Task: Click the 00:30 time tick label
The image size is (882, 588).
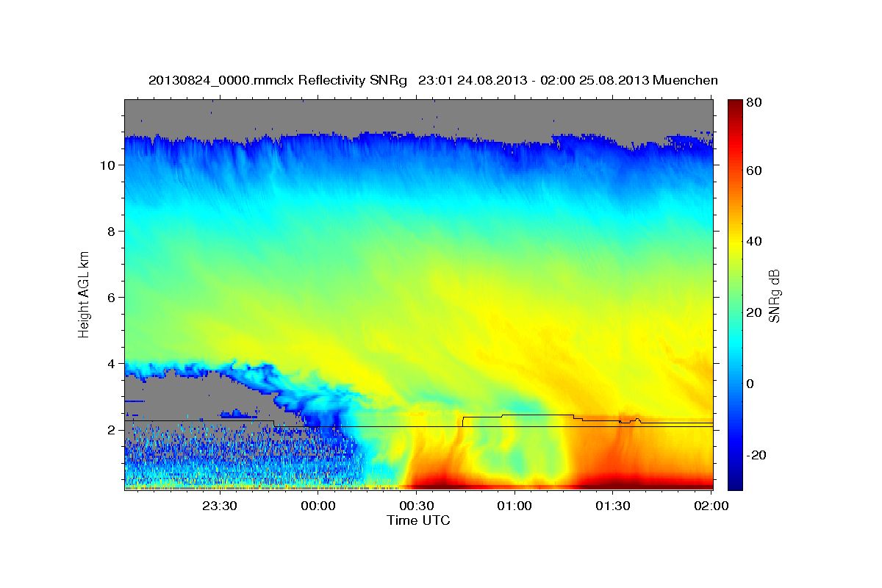Action: coord(416,506)
